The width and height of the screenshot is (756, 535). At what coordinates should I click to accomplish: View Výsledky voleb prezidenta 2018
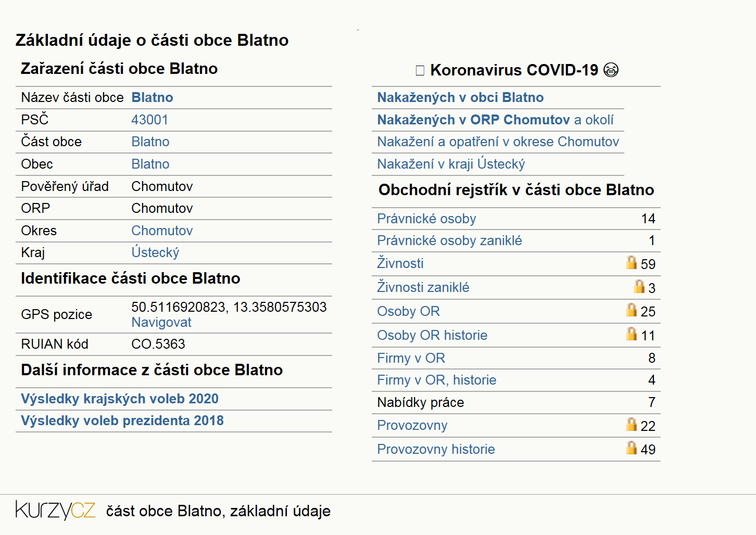[122, 421]
